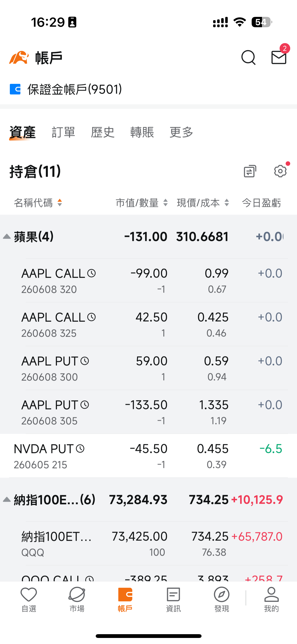The image size is (297, 644).
Task: Open holdings settings gear icon
Action: click(280, 171)
